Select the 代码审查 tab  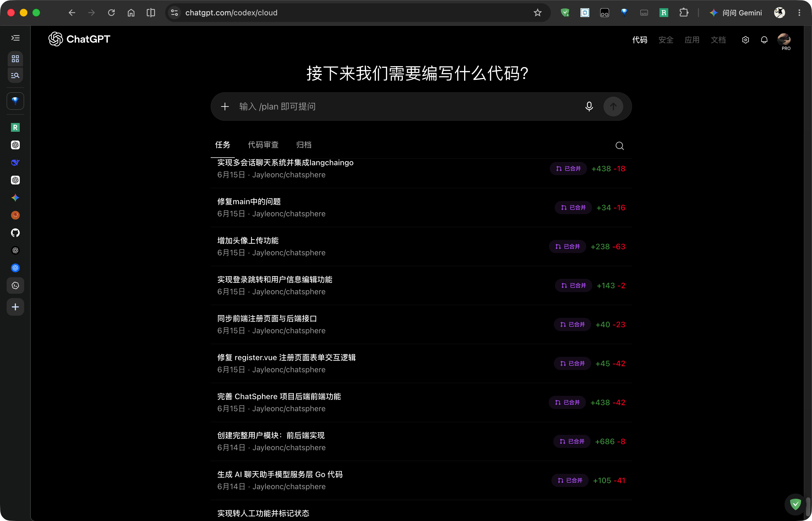pos(263,145)
